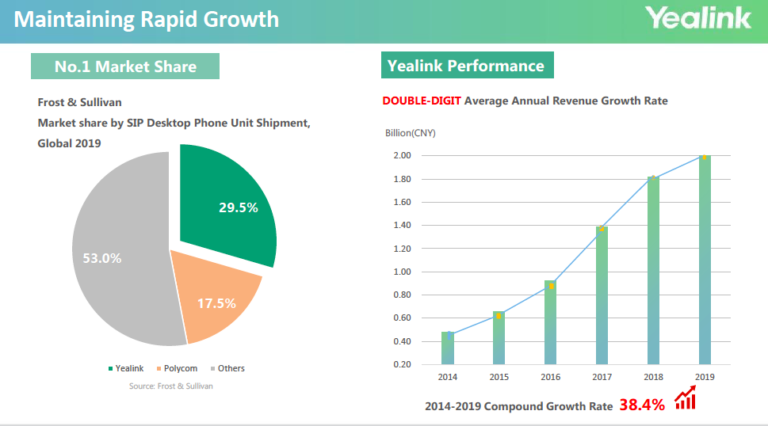Select the 2016 revenue bar

(x=551, y=322)
